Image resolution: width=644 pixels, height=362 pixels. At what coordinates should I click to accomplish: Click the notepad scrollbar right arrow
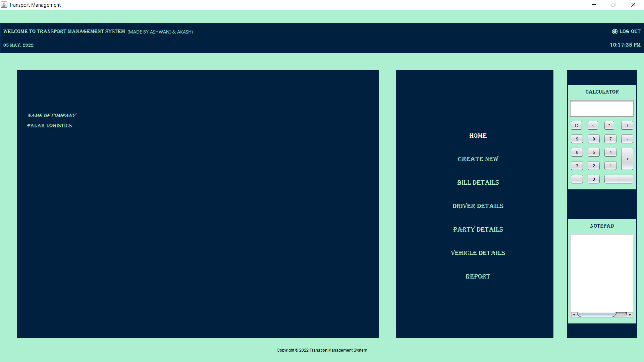630,314
